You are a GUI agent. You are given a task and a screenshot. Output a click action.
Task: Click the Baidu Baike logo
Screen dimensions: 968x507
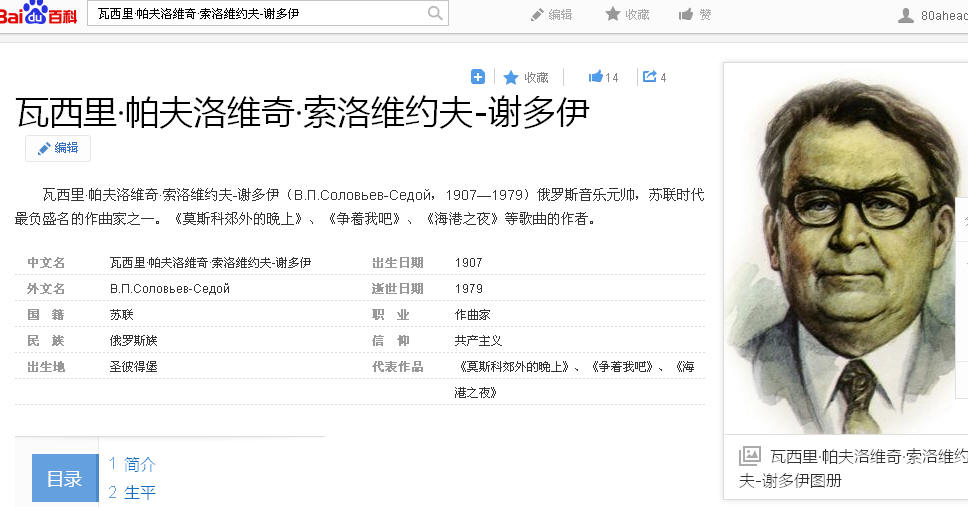coord(38,12)
